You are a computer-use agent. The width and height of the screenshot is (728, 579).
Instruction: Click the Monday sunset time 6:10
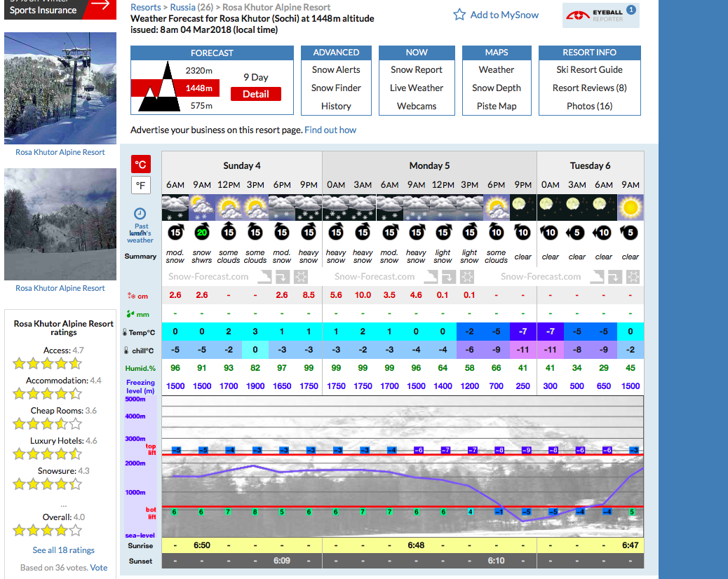pos(496,561)
